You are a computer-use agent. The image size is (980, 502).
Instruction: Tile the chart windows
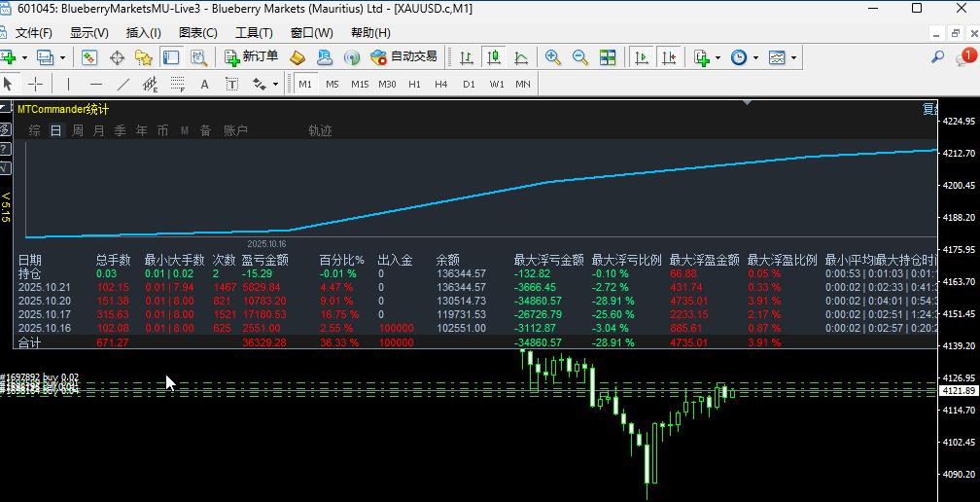(608, 57)
